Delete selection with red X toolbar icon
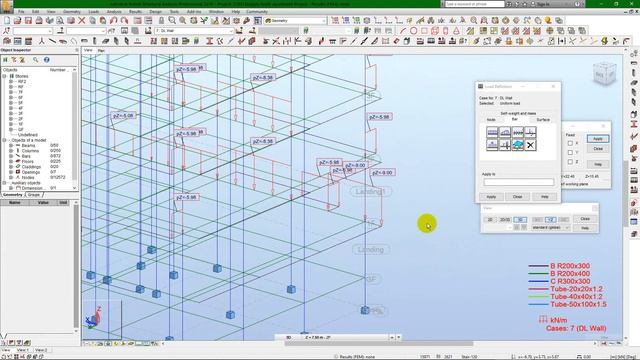This screenshot has width=640, height=360. coord(82,20)
